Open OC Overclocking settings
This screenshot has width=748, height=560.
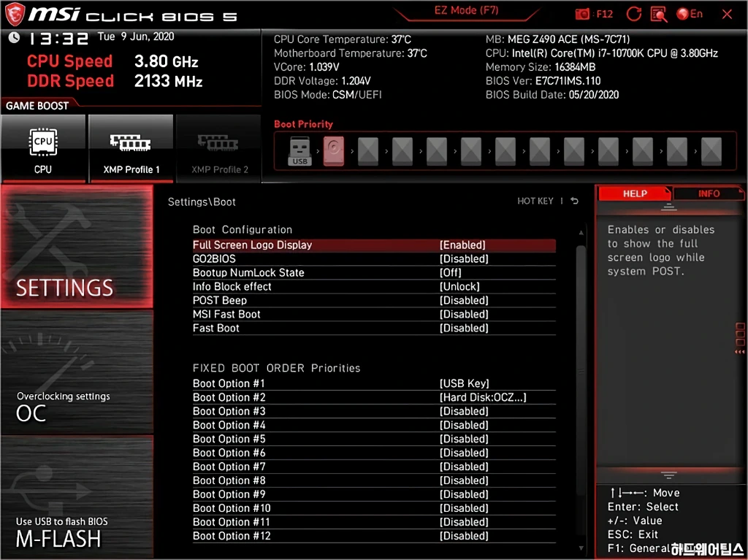coord(77,372)
